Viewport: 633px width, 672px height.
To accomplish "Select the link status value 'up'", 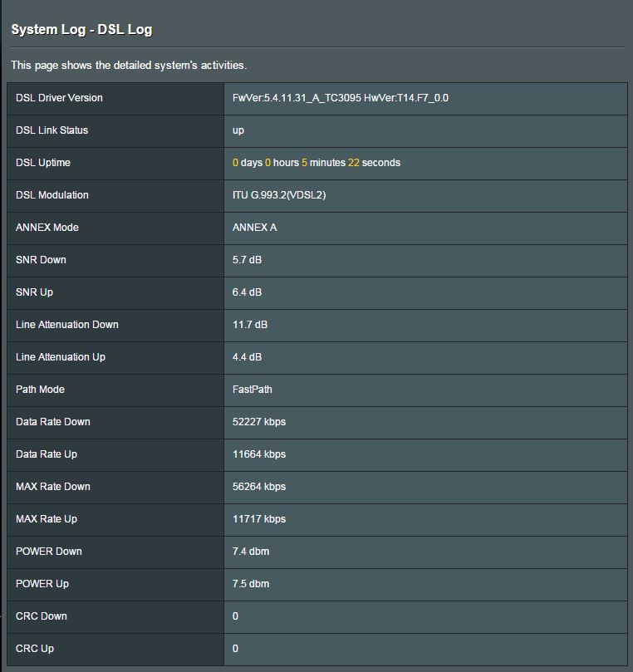I will click(x=238, y=130).
